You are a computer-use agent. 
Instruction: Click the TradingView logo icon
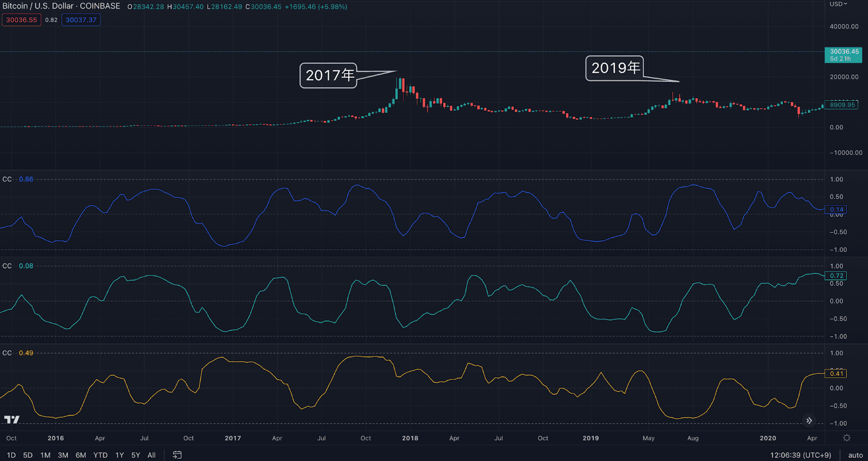click(x=12, y=419)
